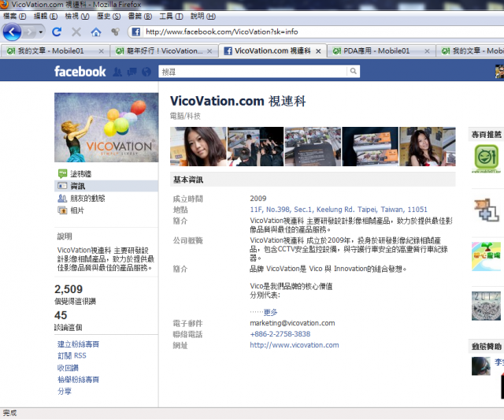Image resolution: width=504 pixels, height=420 pixels.
Task: Switch to 龍年好行 VicoVation tab
Action: click(164, 50)
